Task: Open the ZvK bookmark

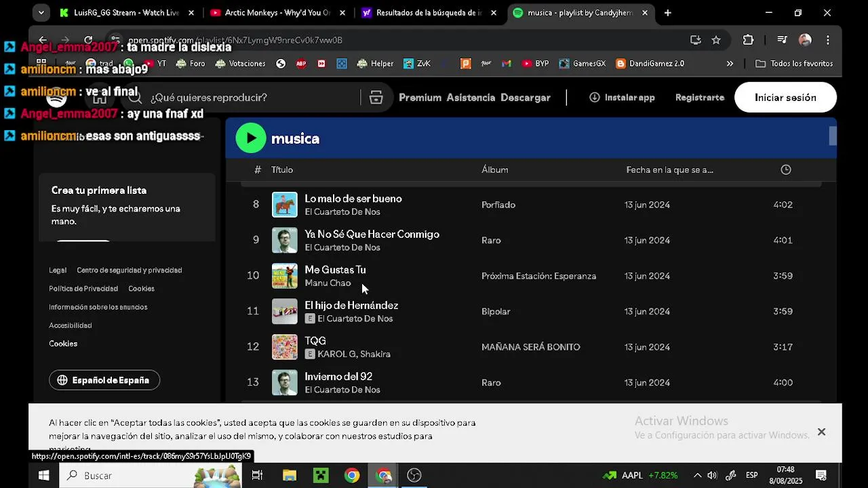Action: (x=417, y=64)
